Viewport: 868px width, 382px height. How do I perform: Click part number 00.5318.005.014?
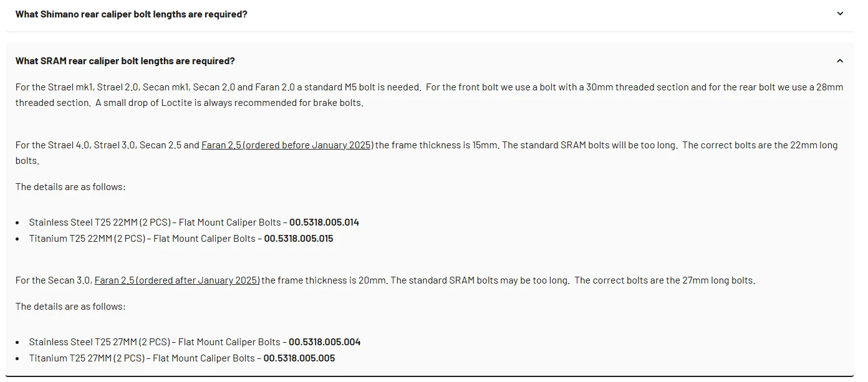[324, 222]
